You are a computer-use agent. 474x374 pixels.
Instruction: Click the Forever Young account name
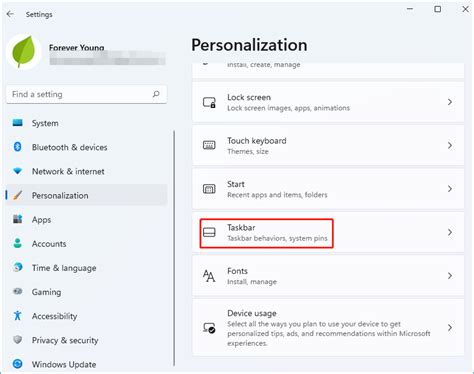click(x=76, y=48)
